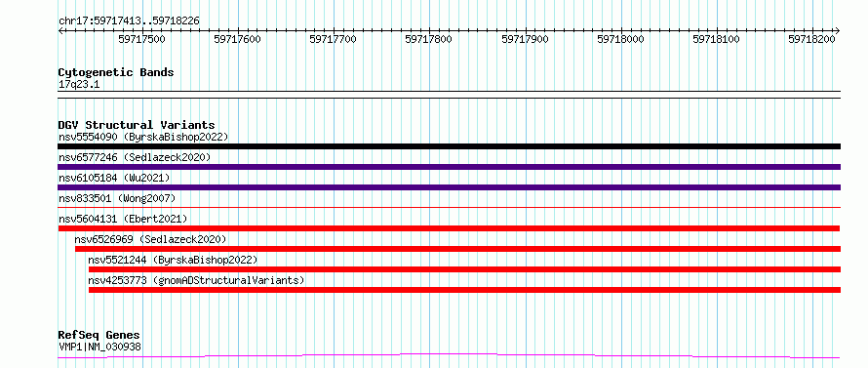868x368 pixels.
Task: Click the nsv6105184 (Wu2021) label
Action: pos(114,178)
